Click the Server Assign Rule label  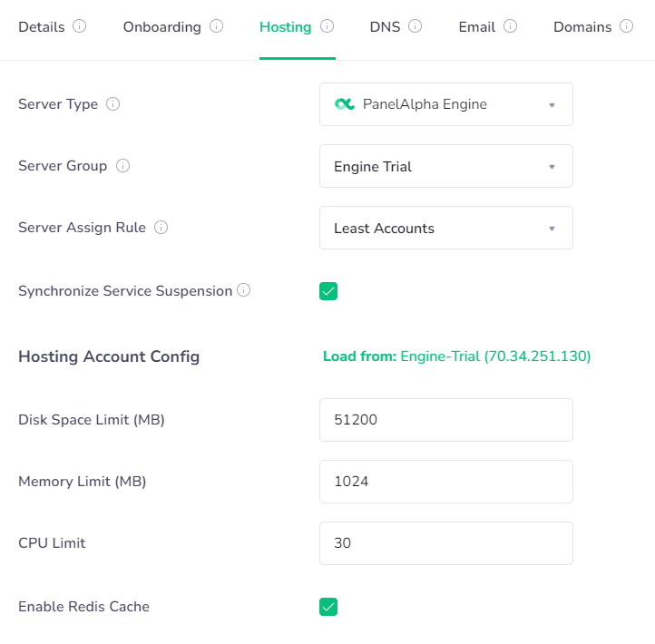click(82, 227)
